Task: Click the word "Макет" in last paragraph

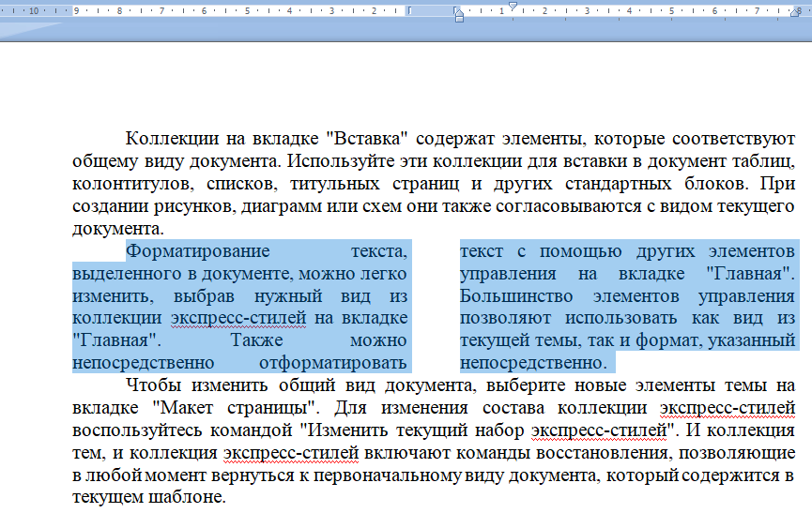Action: 187,408
